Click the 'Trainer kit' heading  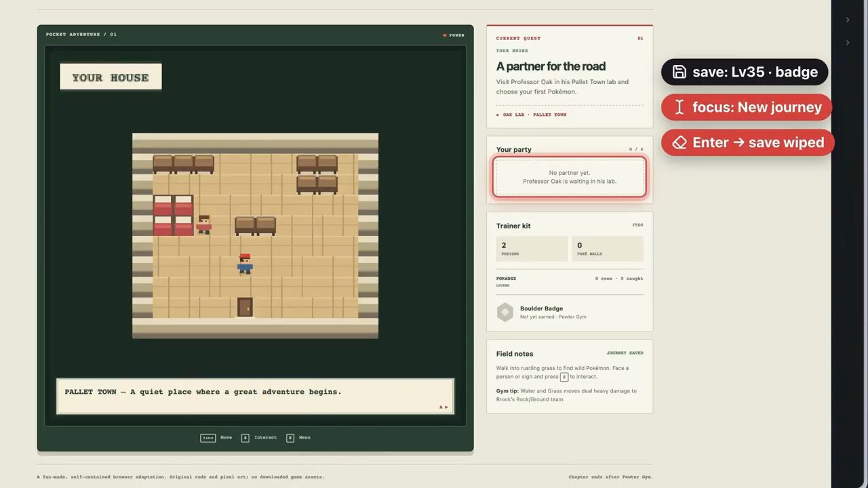(513, 226)
